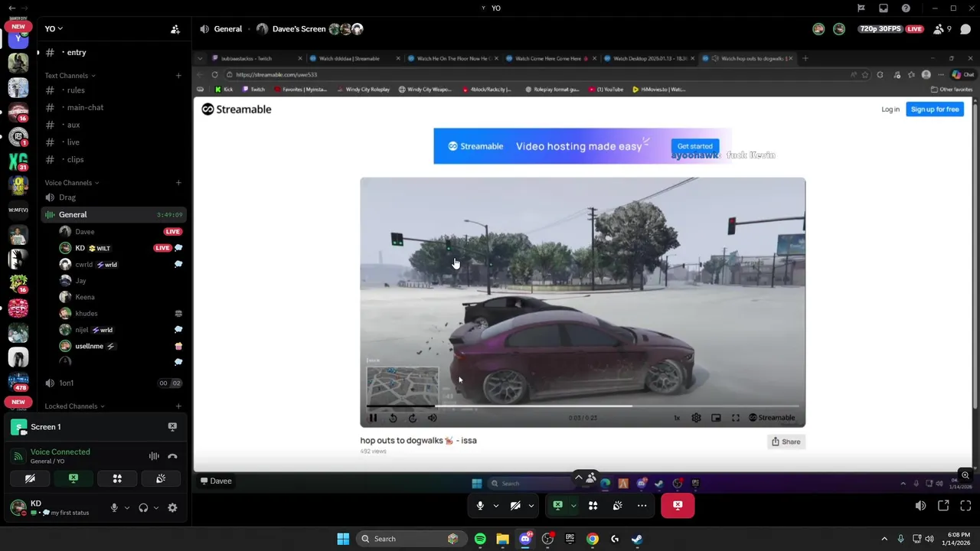Image resolution: width=980 pixels, height=551 pixels.
Task: Pause the Streamable video in Davee's screen
Action: click(x=373, y=418)
